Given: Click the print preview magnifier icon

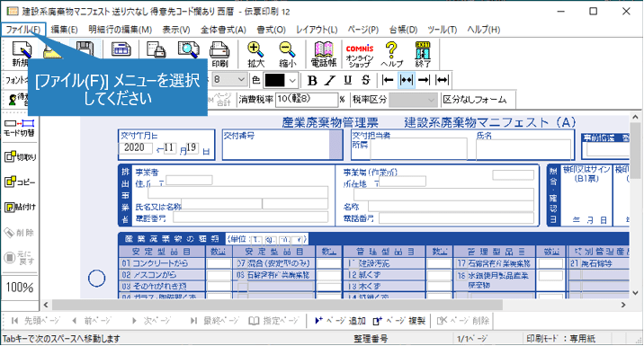Looking at the screenshot, I should 189,50.
